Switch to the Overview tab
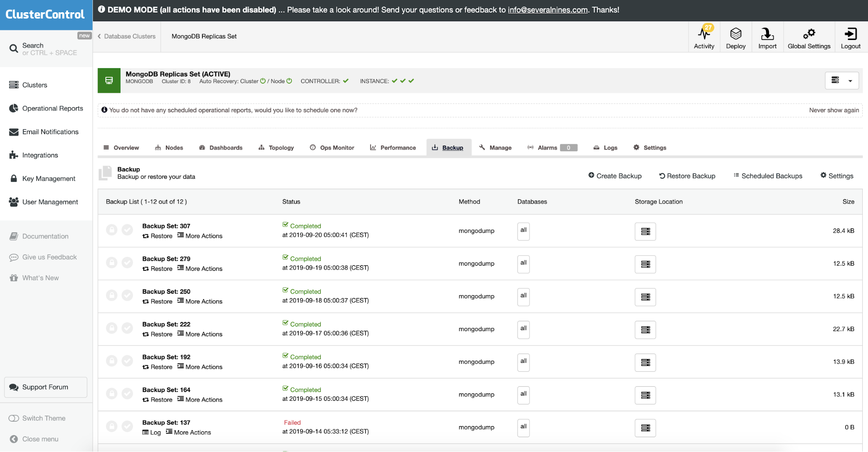The image size is (868, 452). [121, 148]
